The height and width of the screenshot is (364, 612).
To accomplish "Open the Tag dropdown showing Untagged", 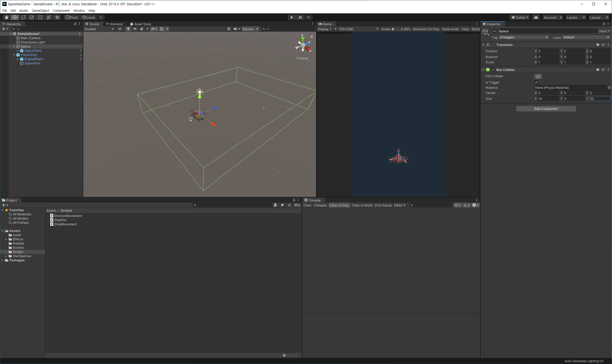I will (x=524, y=37).
